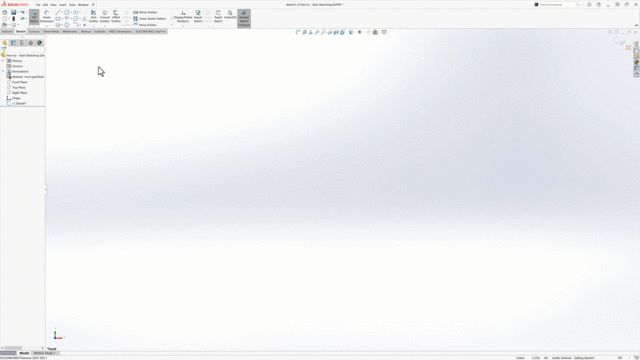Click the Convert Entities tool
The image size is (640, 360).
[104, 16]
